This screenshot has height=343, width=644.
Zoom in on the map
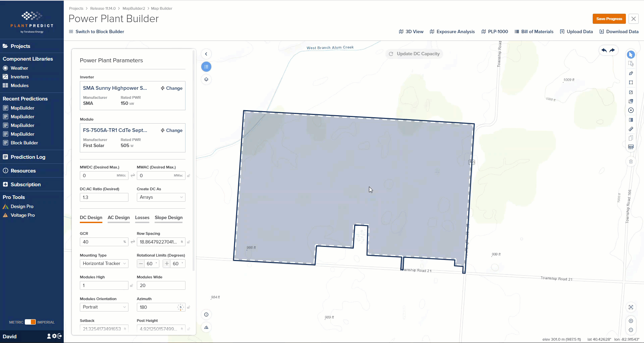(x=631, y=321)
